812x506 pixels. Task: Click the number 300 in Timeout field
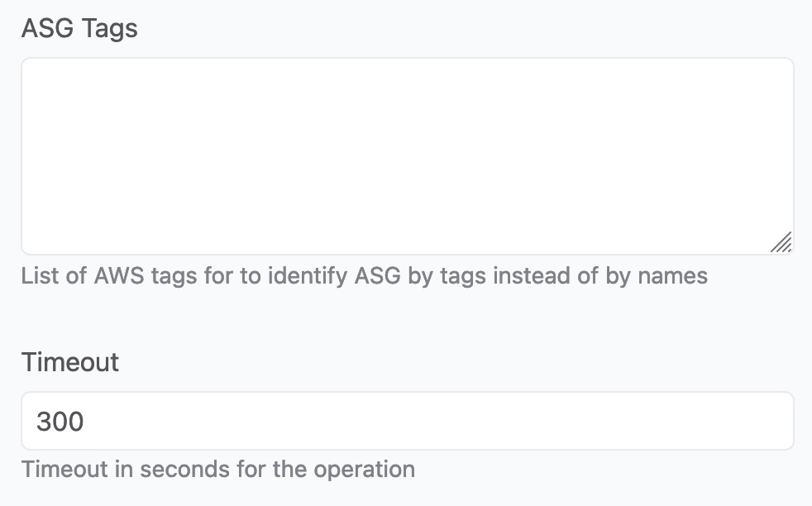pyautogui.click(x=60, y=421)
